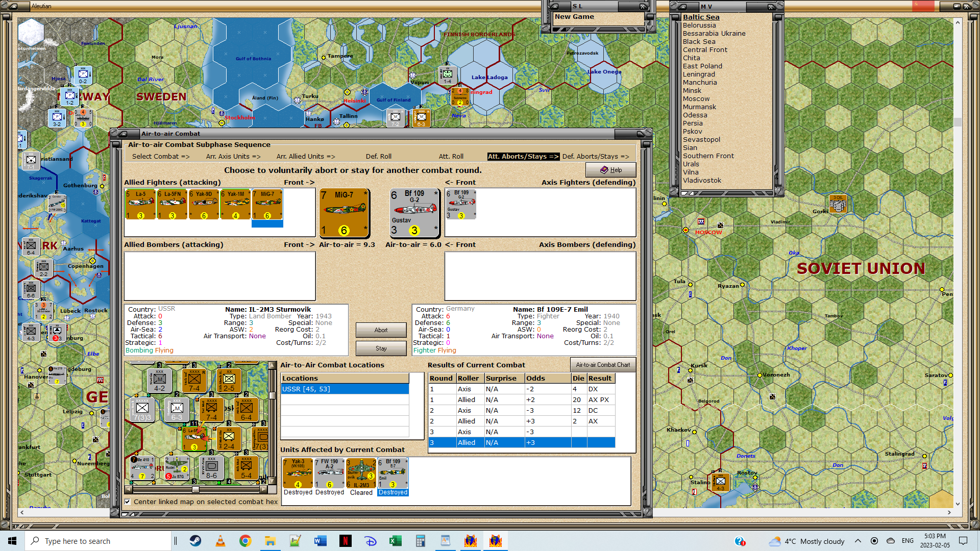This screenshot has height=551, width=980.
Task: Click the large MiG-7 front unit counter
Action: click(344, 213)
